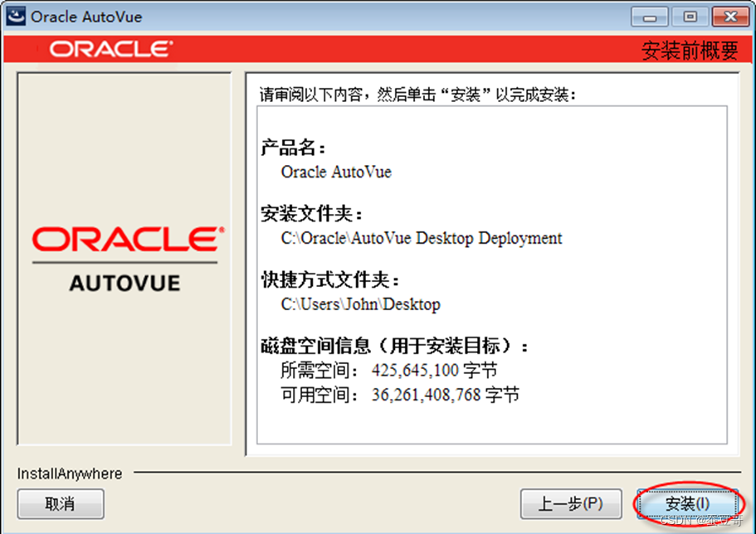Click the 安装文件夹 heading
The height and width of the screenshot is (534, 756).
[312, 213]
